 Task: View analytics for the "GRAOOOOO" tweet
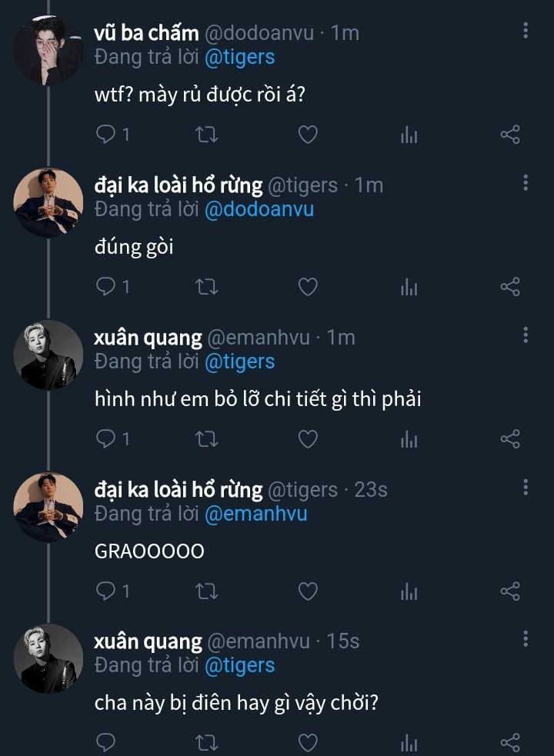point(409,591)
